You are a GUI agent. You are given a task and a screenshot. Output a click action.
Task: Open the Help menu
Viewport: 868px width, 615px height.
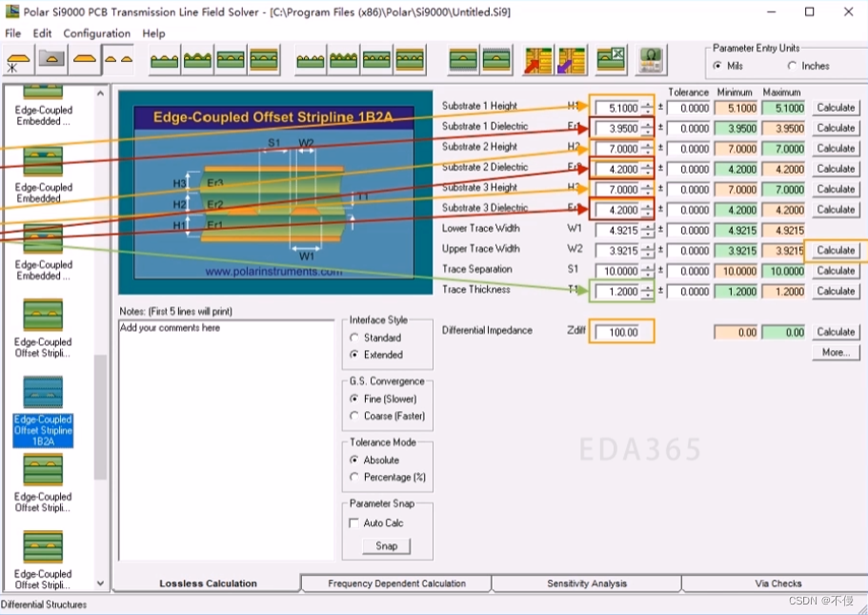[154, 33]
